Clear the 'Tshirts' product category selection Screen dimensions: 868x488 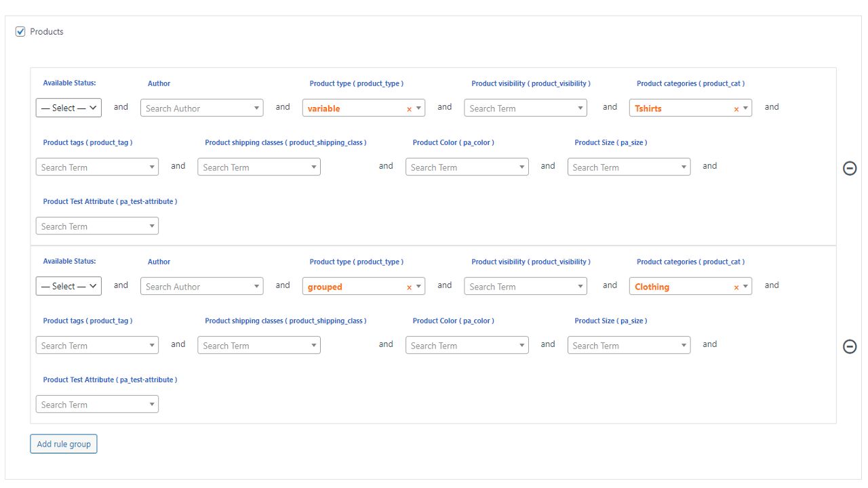click(736, 109)
